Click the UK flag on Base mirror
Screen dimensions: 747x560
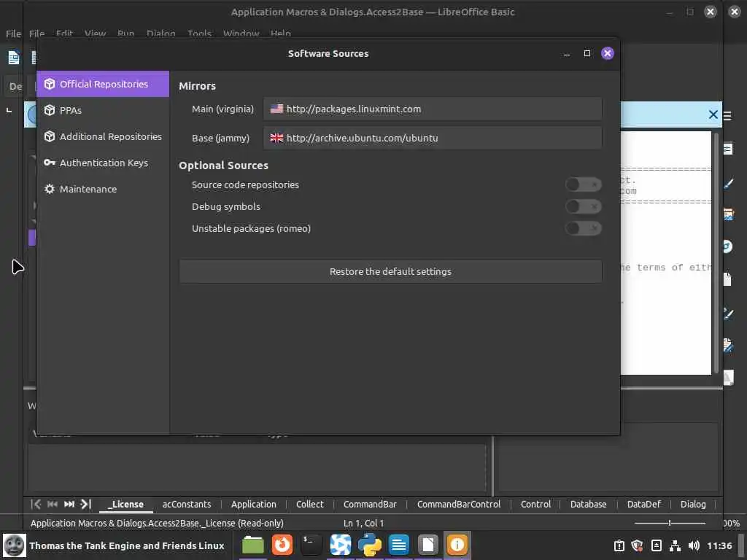pos(276,138)
